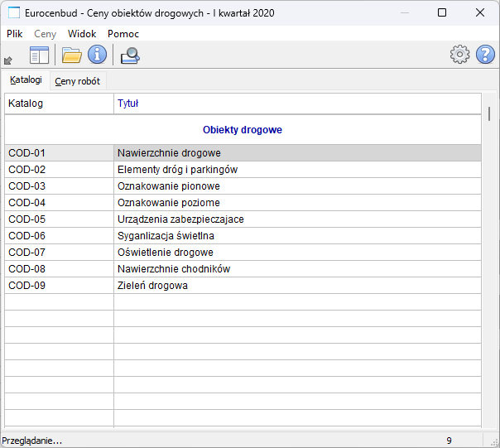The width and height of the screenshot is (500, 448).
Task: Switch to the Ceny robót tab
Action: [78, 81]
